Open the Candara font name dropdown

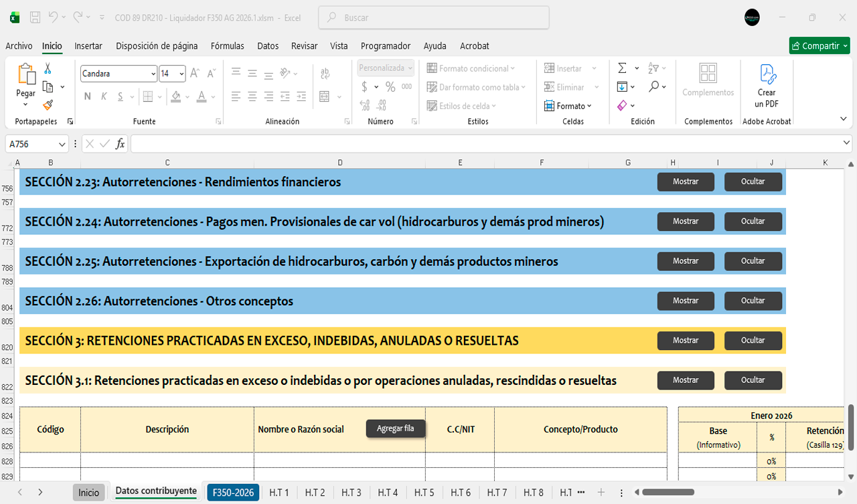point(153,74)
